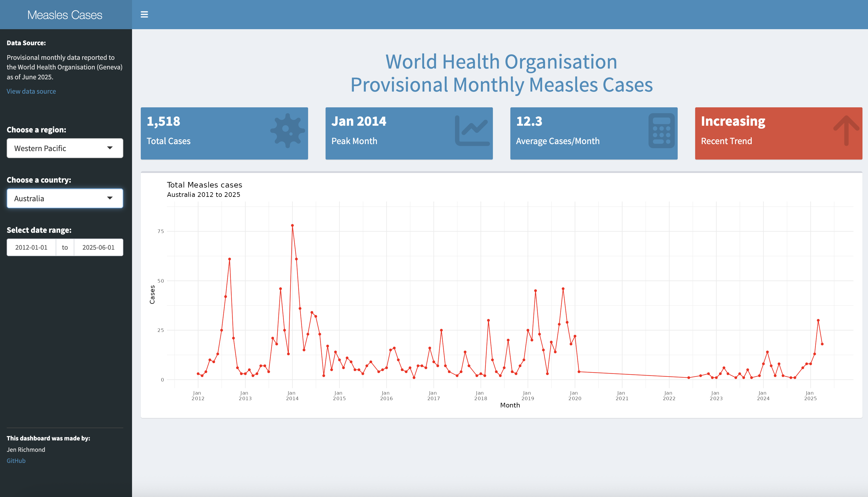868x497 pixels.
Task: Edit the end date 2025-06-01 field
Action: (98, 247)
